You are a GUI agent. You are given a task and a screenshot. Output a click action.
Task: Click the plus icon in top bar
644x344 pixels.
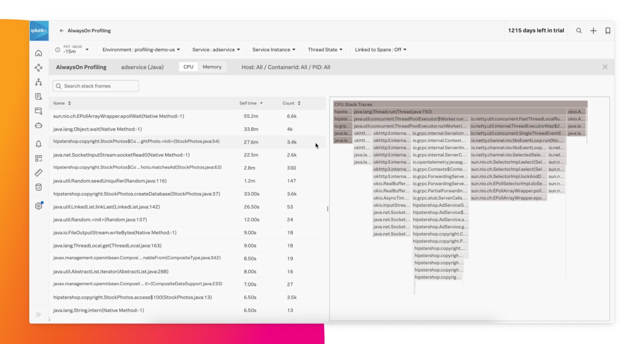[x=593, y=31]
